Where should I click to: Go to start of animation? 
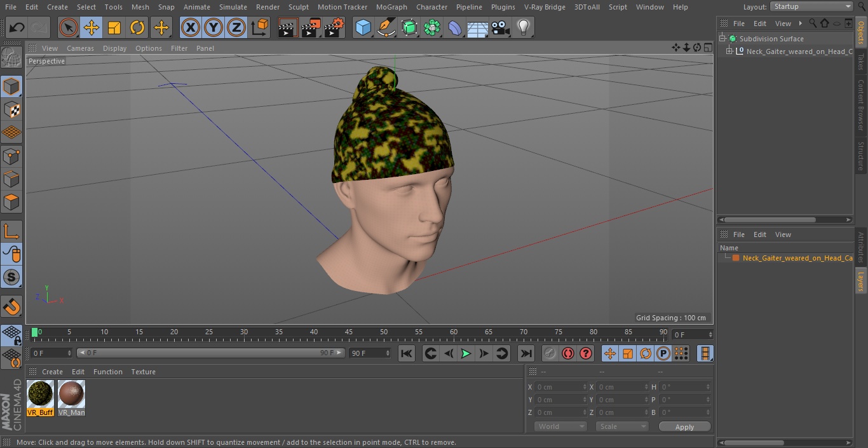[407, 353]
